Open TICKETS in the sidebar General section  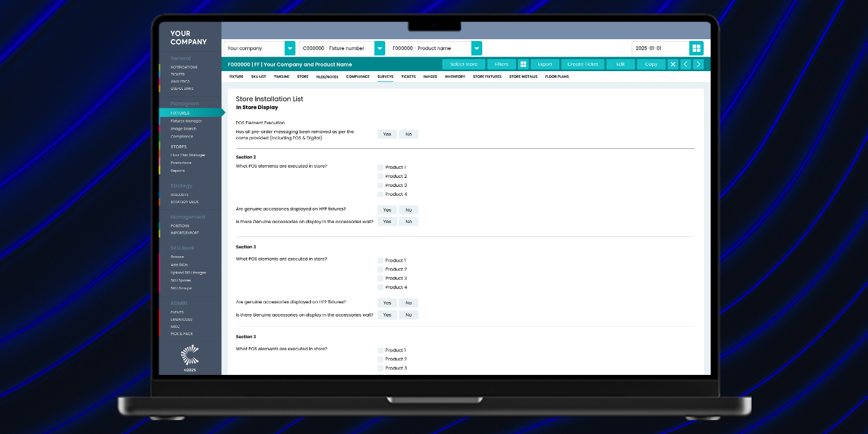tap(177, 74)
